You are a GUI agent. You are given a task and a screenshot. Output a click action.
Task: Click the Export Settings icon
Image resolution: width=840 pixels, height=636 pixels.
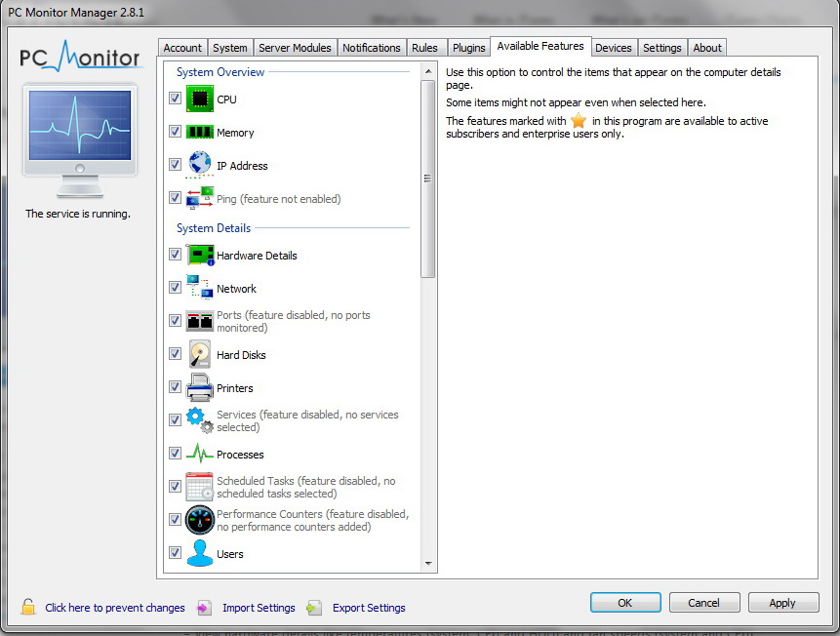[314, 608]
